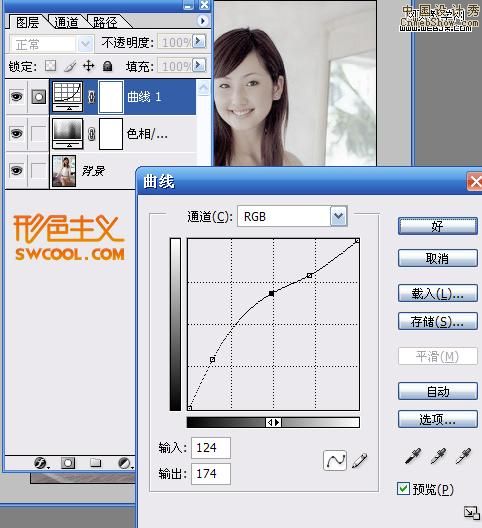Image resolution: width=482 pixels, height=528 pixels.
Task: Toggle lock position move icon
Action: pos(89,66)
